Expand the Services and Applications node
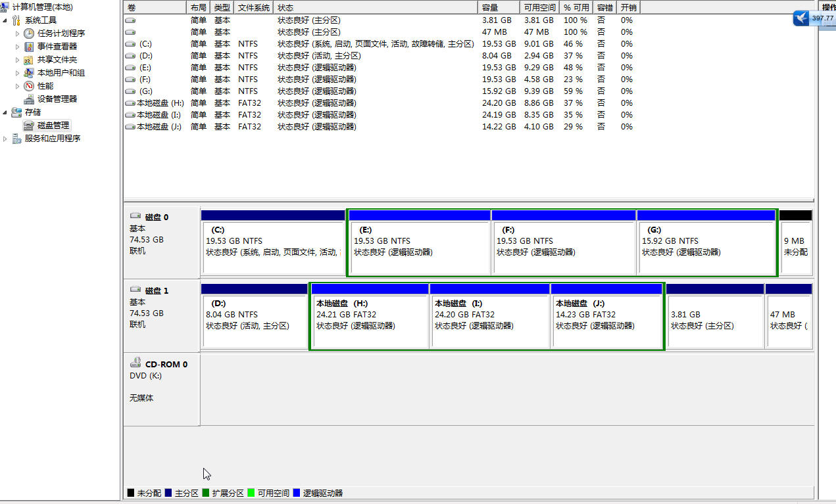 (6, 139)
